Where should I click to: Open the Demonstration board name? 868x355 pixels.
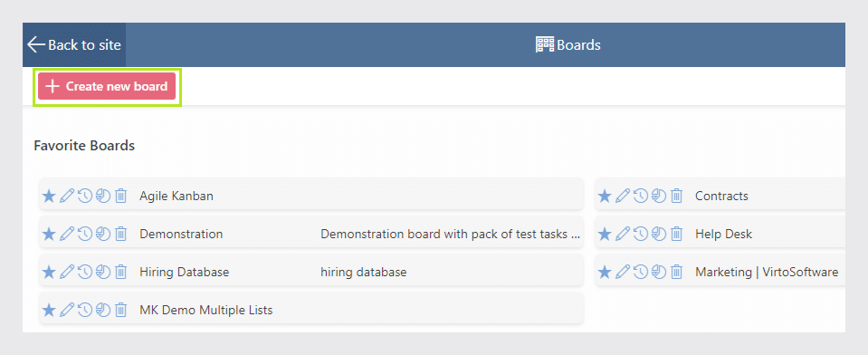pos(181,235)
